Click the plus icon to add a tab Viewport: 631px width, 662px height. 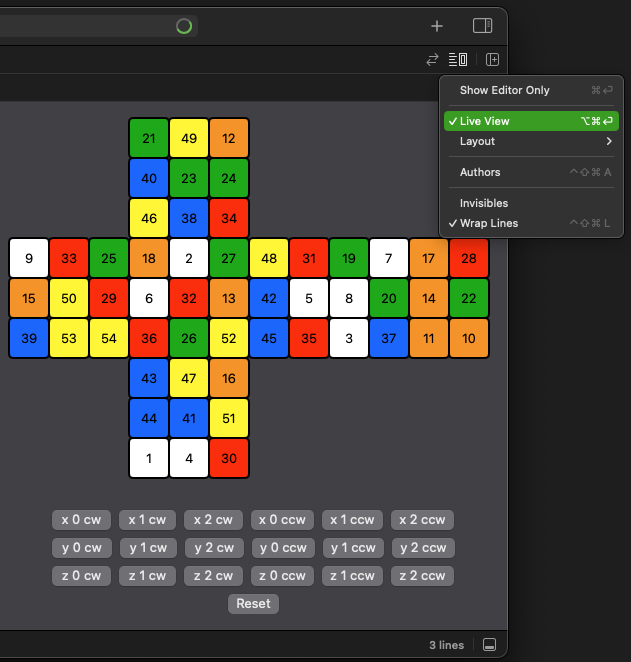pyautogui.click(x=437, y=26)
